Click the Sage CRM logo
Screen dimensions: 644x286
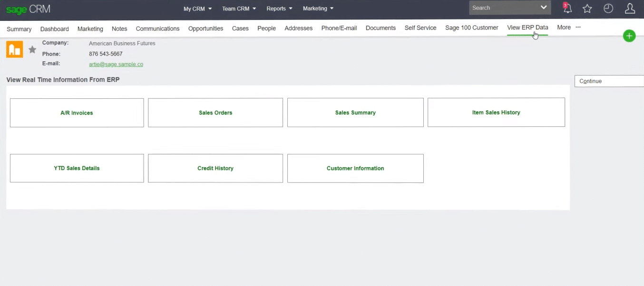click(28, 9)
